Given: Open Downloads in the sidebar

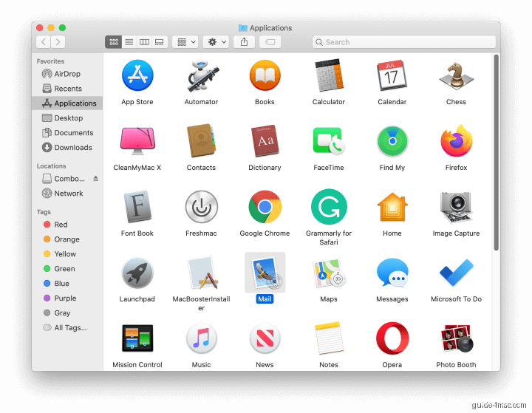Looking at the screenshot, I should (67, 148).
